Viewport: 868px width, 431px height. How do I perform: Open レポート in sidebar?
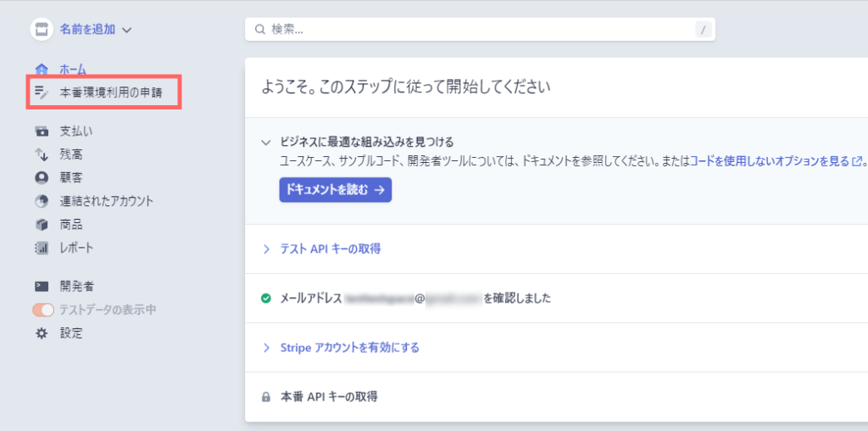[77, 249]
